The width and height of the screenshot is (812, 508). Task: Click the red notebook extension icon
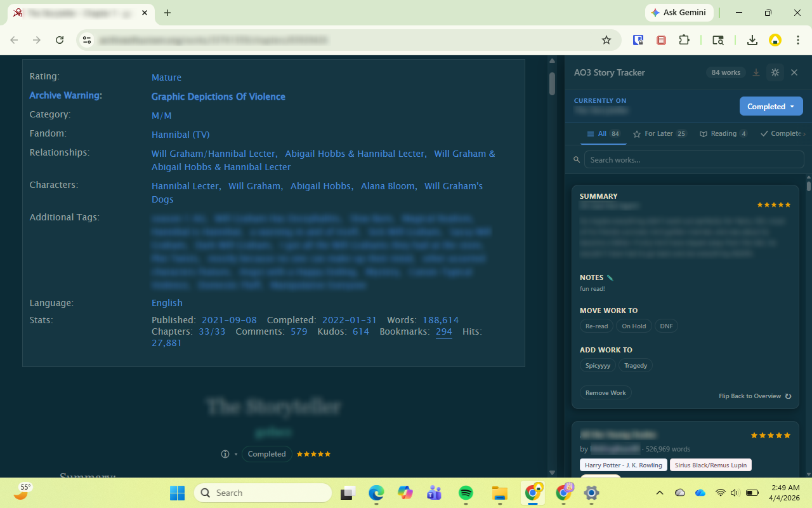pyautogui.click(x=661, y=40)
